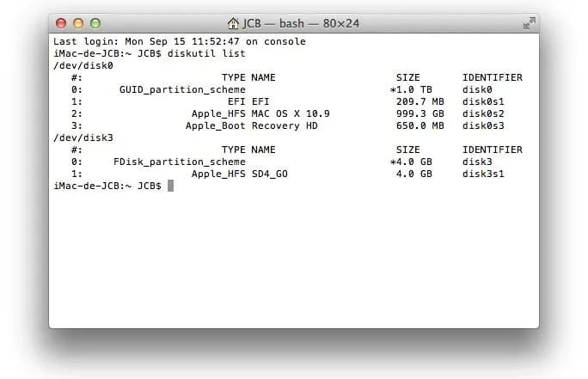
Task: Click the '/dev/disk0' heading line
Action: coord(83,65)
